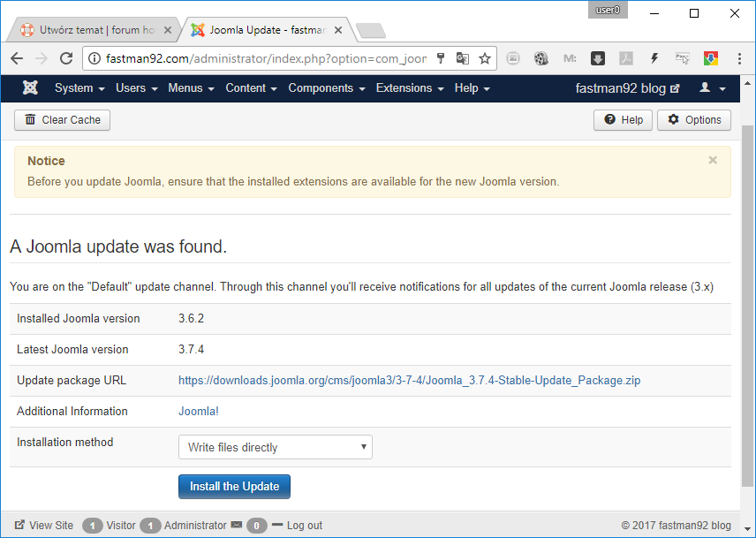
Task: Open the user account menu icon
Action: pos(712,87)
